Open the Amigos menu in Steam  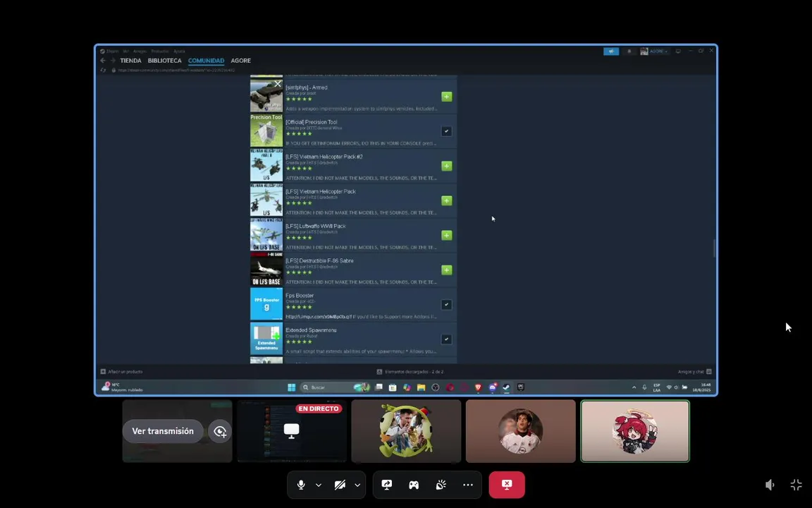click(140, 52)
